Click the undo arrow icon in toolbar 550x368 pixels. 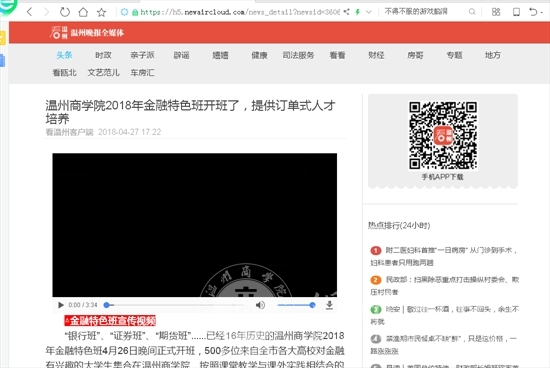tap(533, 12)
